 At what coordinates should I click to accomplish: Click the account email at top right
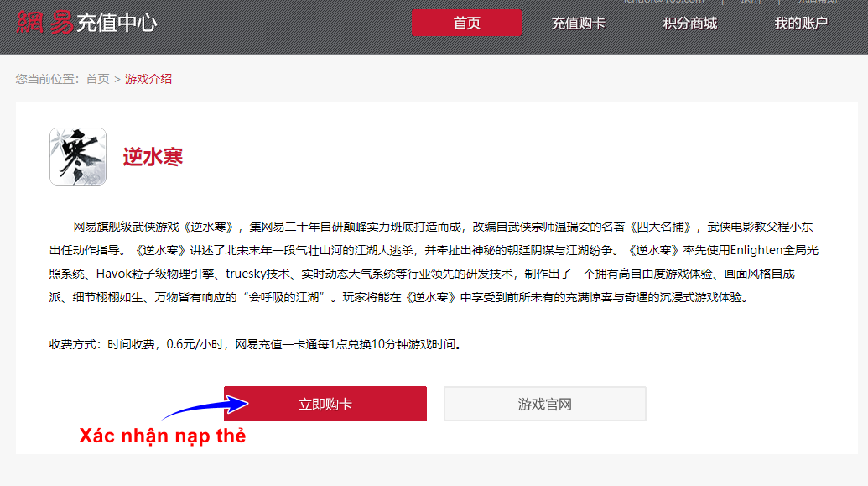(663, 2)
